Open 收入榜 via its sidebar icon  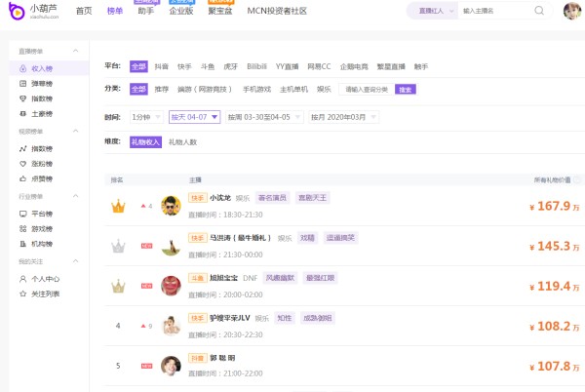pyautogui.click(x=22, y=68)
